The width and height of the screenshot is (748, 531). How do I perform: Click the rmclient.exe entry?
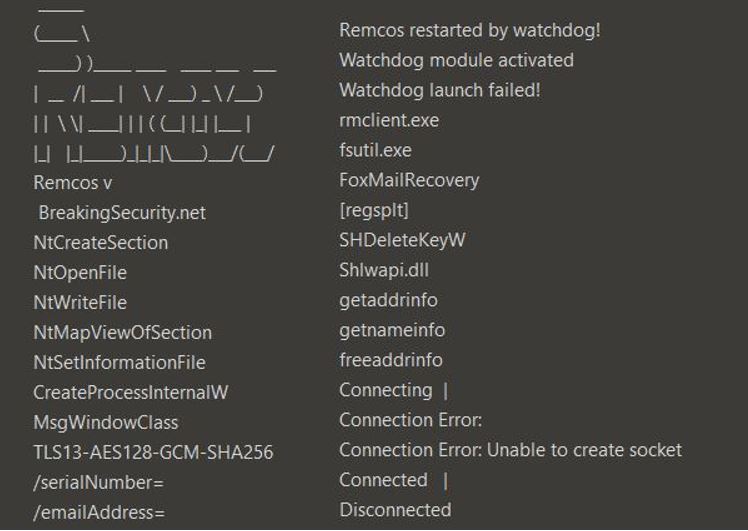click(x=389, y=120)
